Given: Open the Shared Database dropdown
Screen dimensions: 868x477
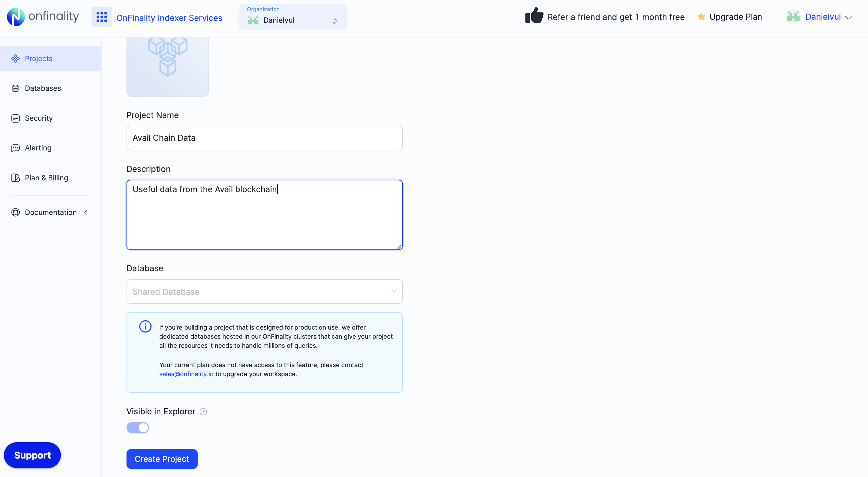Looking at the screenshot, I should (x=264, y=291).
